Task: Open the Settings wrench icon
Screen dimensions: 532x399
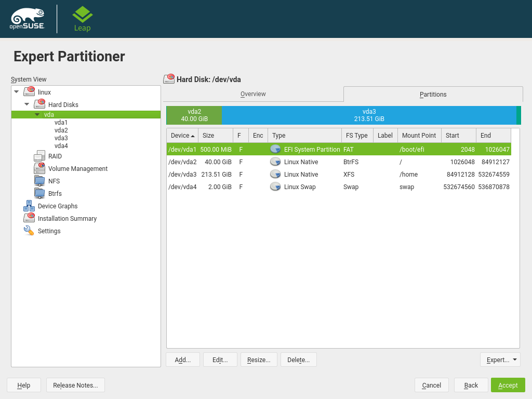Action: [29, 231]
